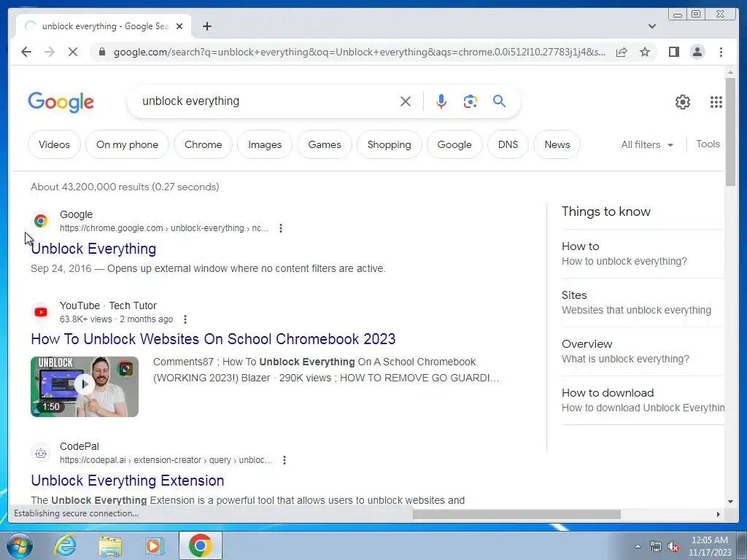Click the scroll down arrow
The width and height of the screenshot is (747, 560).
(730, 501)
